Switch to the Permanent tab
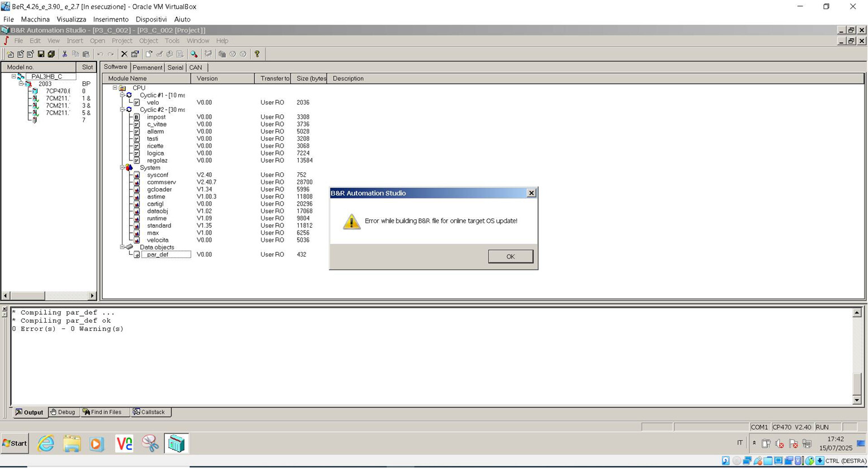 click(x=147, y=68)
